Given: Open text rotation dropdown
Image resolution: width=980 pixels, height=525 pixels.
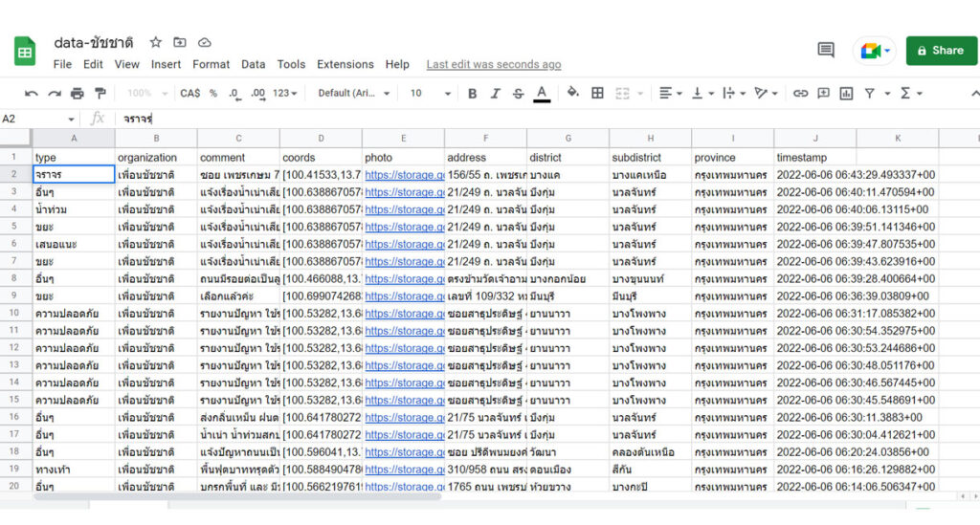Looking at the screenshot, I should coord(766,93).
